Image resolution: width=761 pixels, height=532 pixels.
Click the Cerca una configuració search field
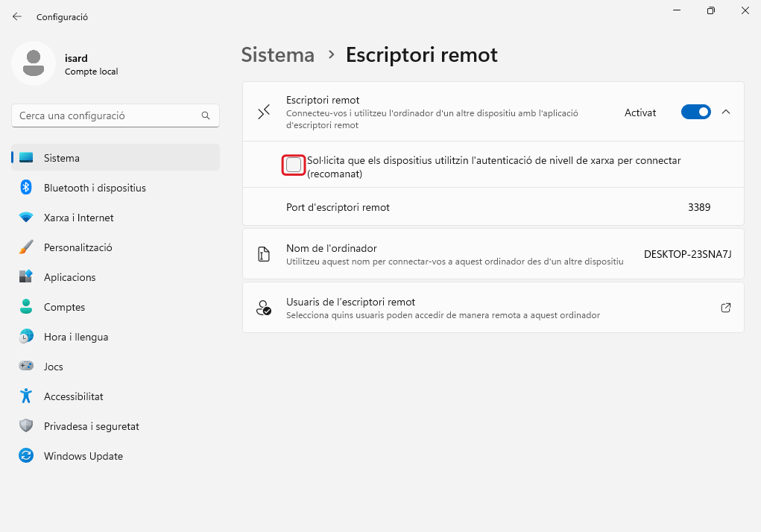(x=104, y=116)
